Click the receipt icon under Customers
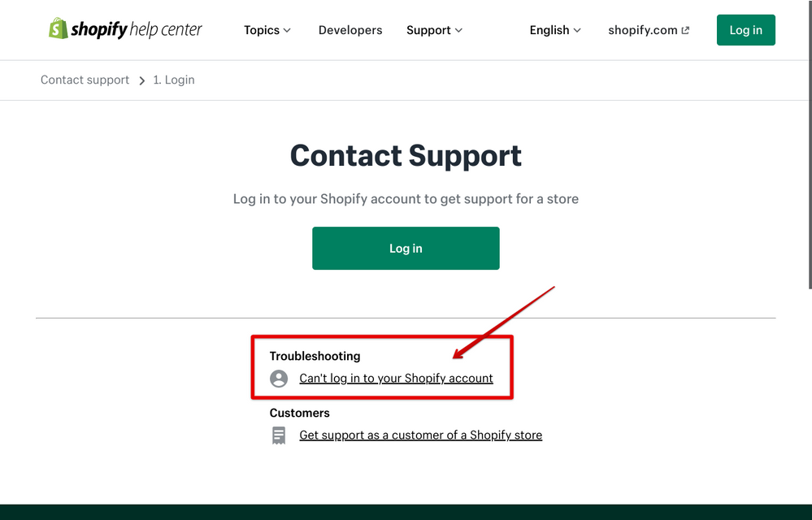 (x=279, y=435)
